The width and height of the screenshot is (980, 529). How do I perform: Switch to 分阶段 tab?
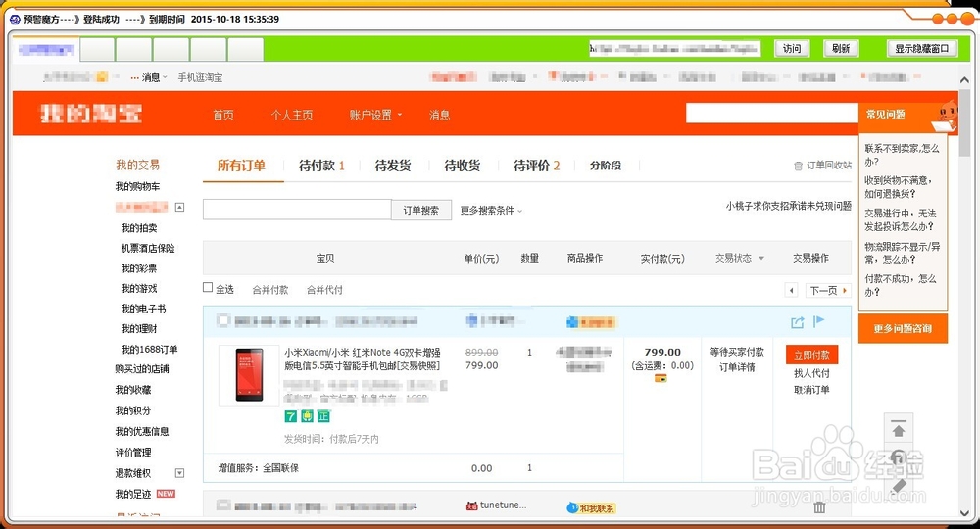606,166
